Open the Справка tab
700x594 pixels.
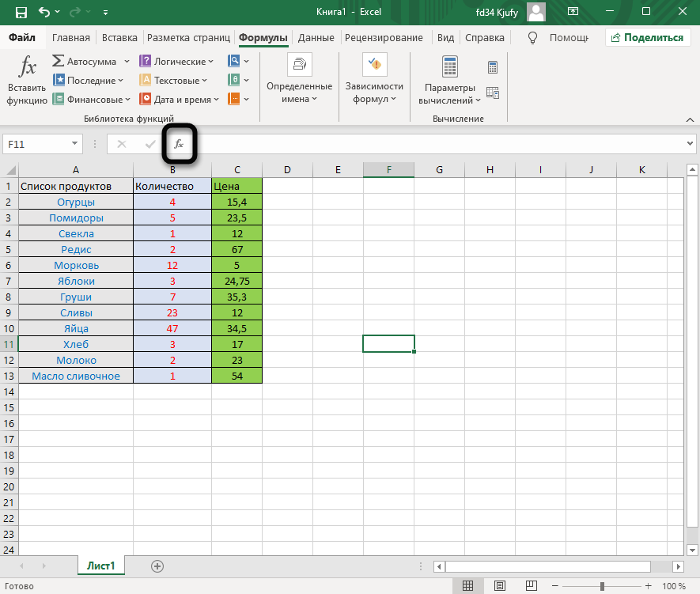[x=484, y=37]
